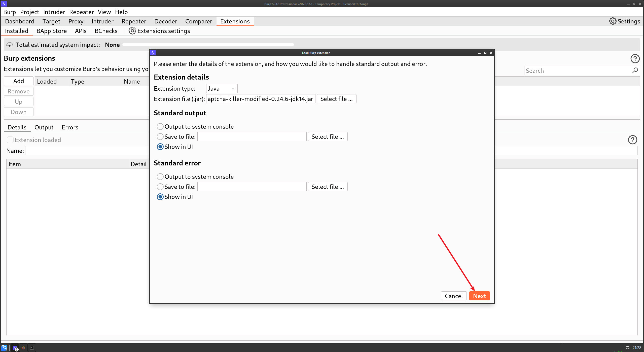Open the View menu
The width and height of the screenshot is (644, 352).
click(x=104, y=12)
